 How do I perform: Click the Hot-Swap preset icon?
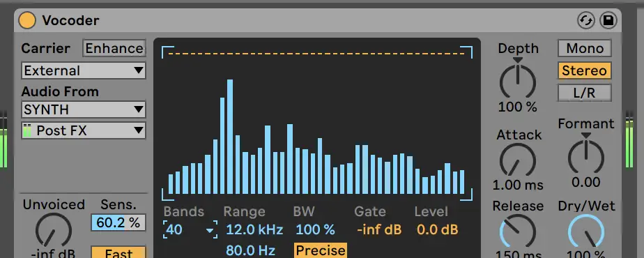[586, 20]
